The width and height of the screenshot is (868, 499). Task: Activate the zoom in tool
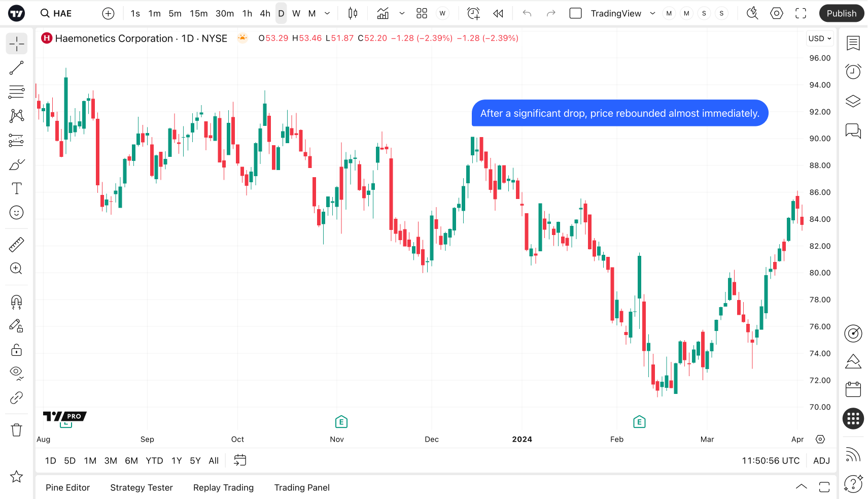(16, 269)
